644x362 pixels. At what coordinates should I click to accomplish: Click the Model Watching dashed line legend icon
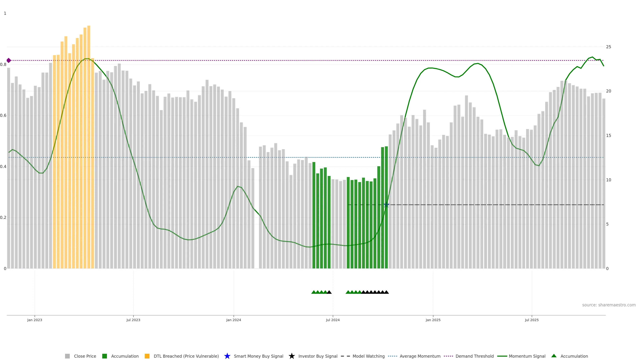coord(345,356)
